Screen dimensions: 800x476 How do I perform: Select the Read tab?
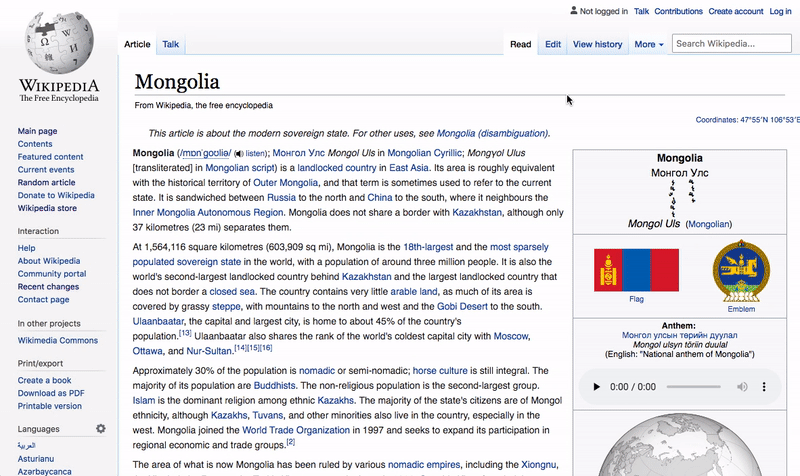coord(520,44)
